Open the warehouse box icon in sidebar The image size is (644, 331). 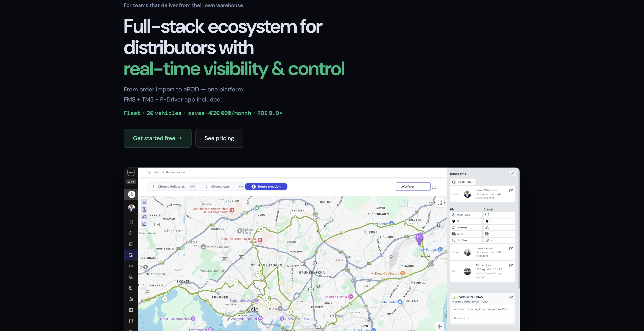131,299
